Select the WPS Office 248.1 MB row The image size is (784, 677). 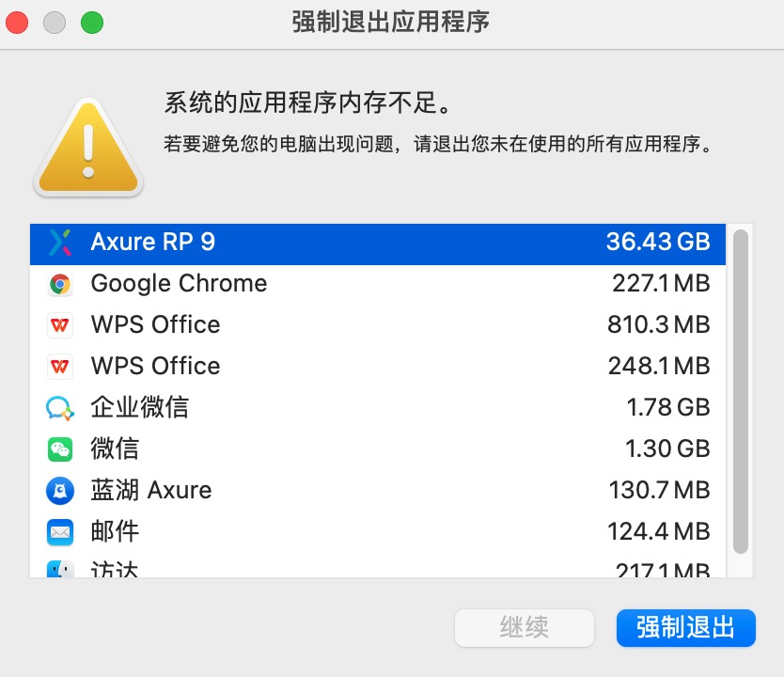tap(376, 367)
